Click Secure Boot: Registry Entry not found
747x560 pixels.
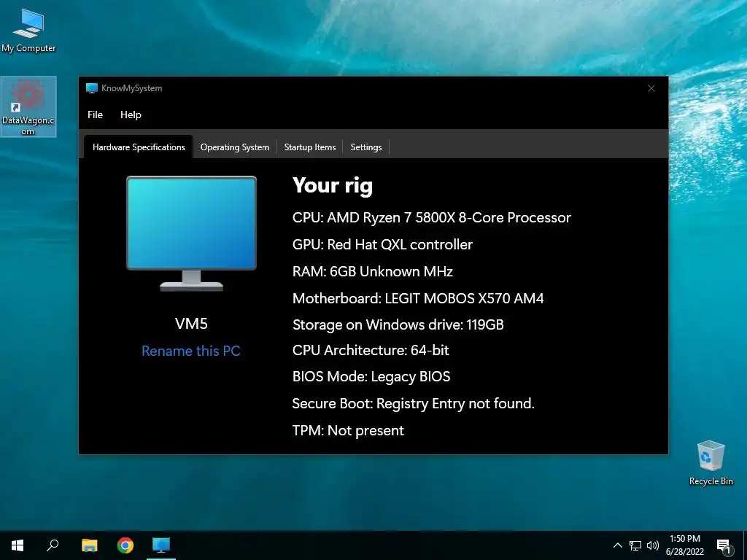413,404
